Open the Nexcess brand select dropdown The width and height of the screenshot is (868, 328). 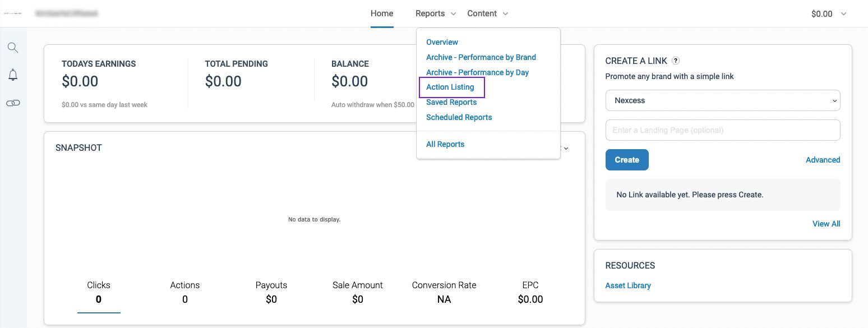click(x=722, y=101)
